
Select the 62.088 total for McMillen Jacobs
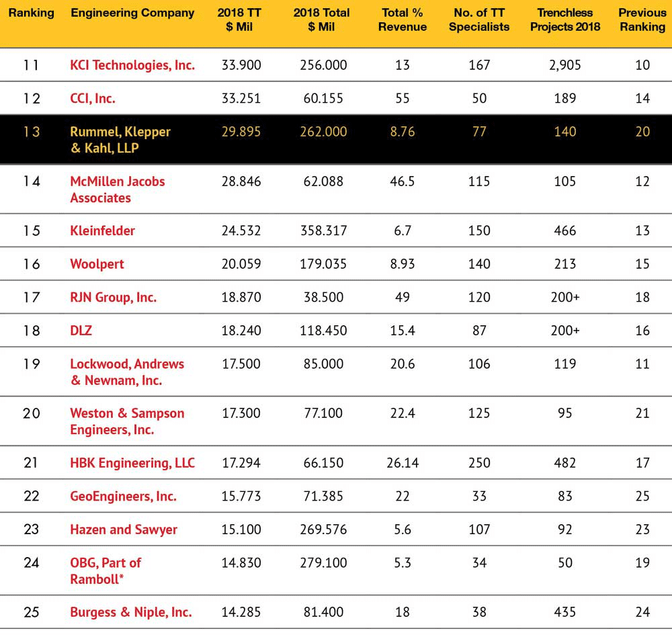[x=324, y=181]
